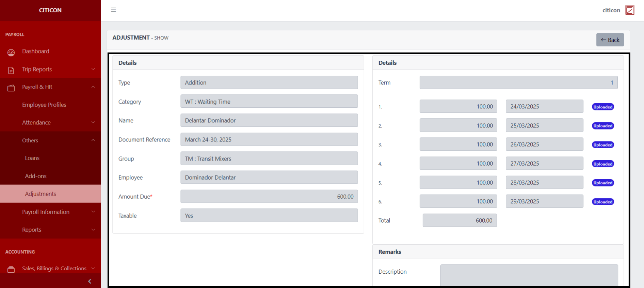
Task: Click the Amount Due field
Action: pos(269,197)
